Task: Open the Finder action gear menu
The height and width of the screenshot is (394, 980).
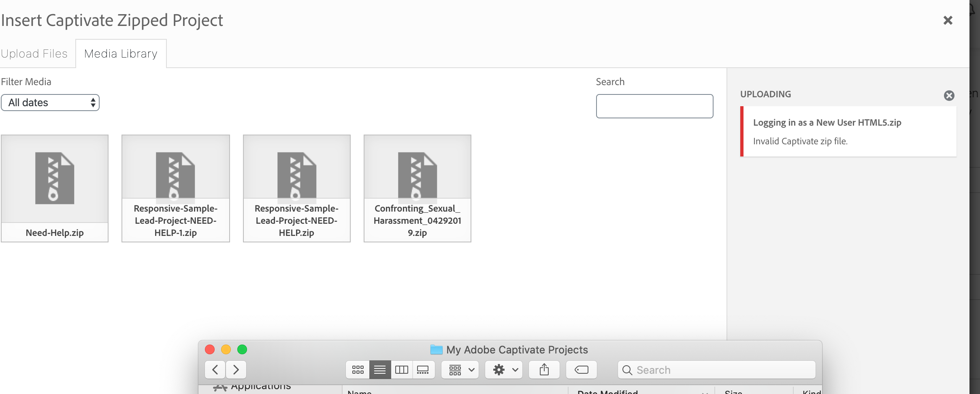Action: (504, 370)
